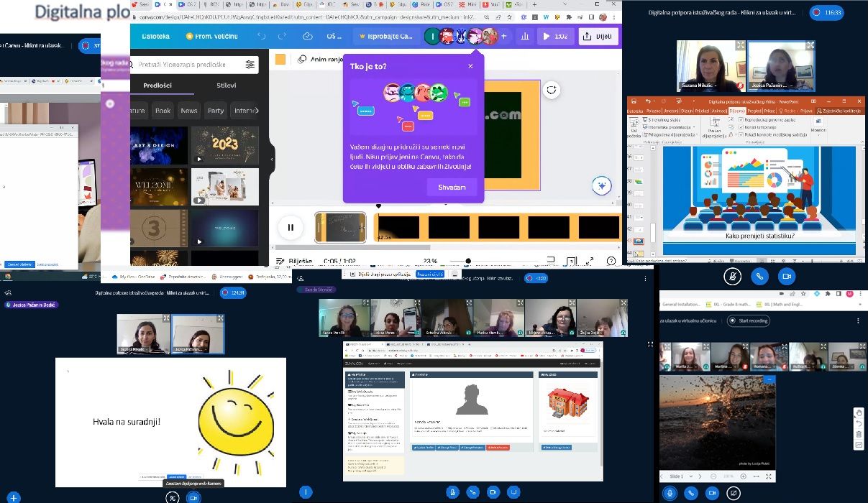Adjust the Canva zoom slider at 23%
This screenshot has width=868, height=503.
tap(468, 261)
